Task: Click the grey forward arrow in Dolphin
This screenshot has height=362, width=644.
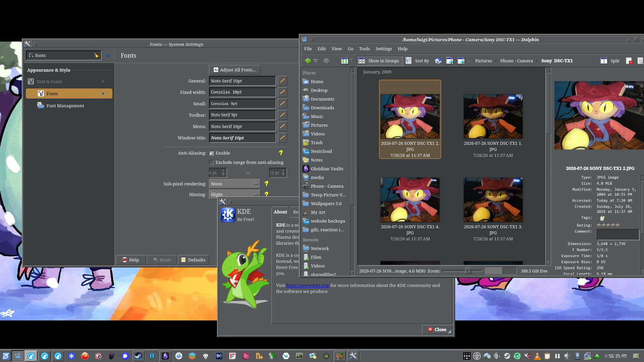Action: pyautogui.click(x=326, y=61)
